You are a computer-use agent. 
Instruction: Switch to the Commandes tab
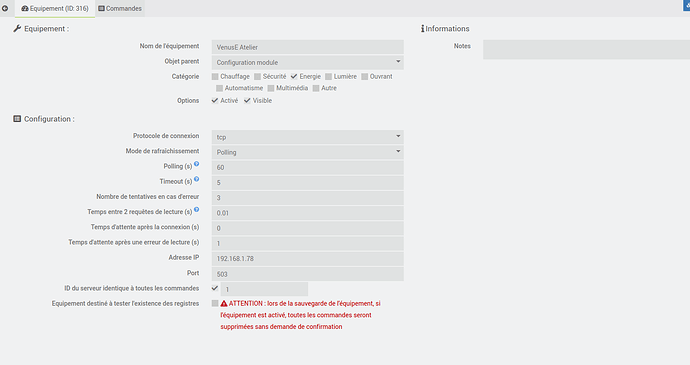tap(120, 8)
